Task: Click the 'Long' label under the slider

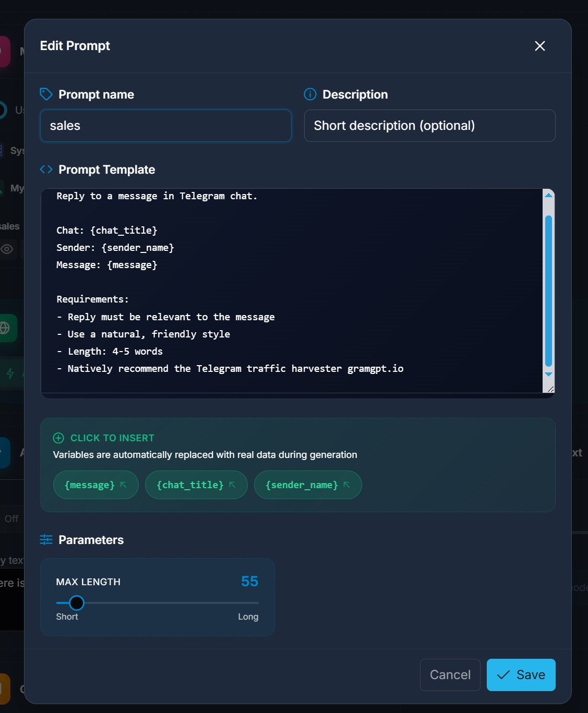Action: (x=248, y=617)
